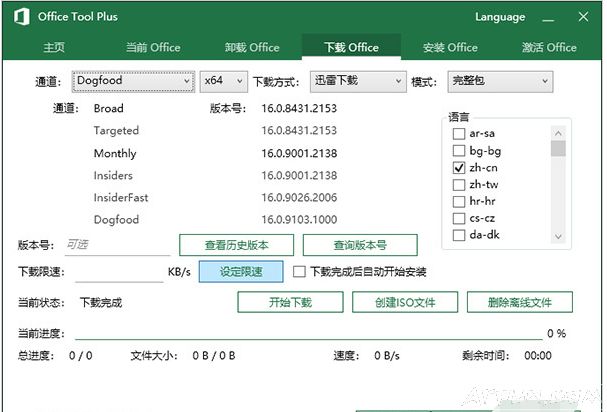Select the Broad channel row
Screen dimensions: 607x412
[108, 108]
